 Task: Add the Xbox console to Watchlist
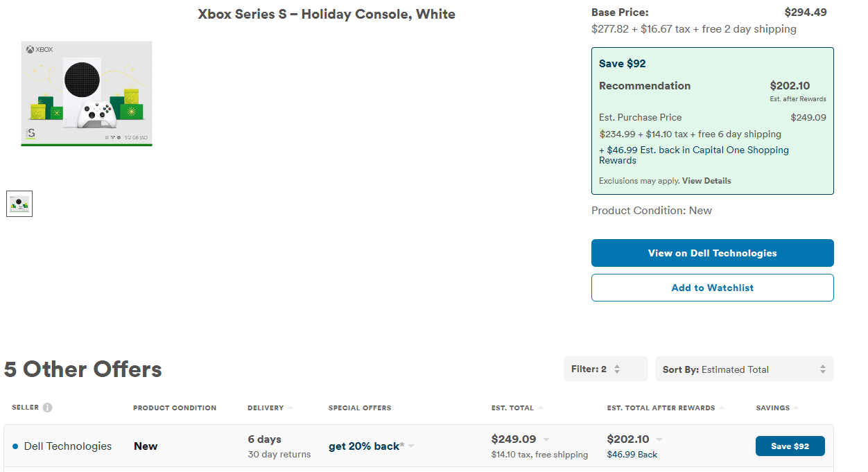click(712, 288)
